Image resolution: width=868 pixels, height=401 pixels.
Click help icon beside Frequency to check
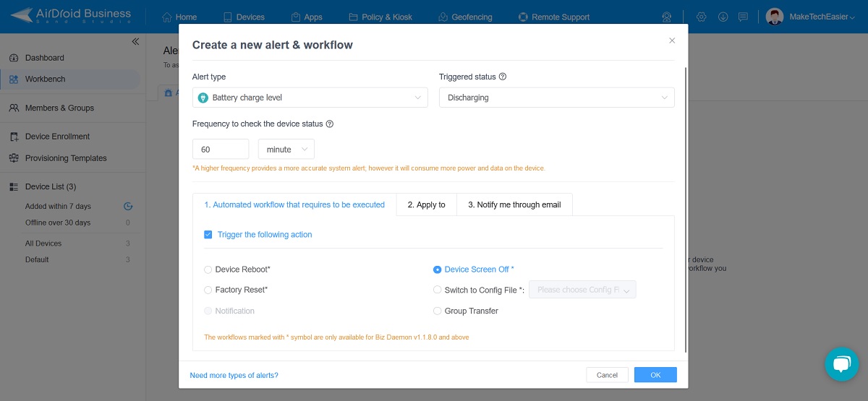[x=330, y=124]
